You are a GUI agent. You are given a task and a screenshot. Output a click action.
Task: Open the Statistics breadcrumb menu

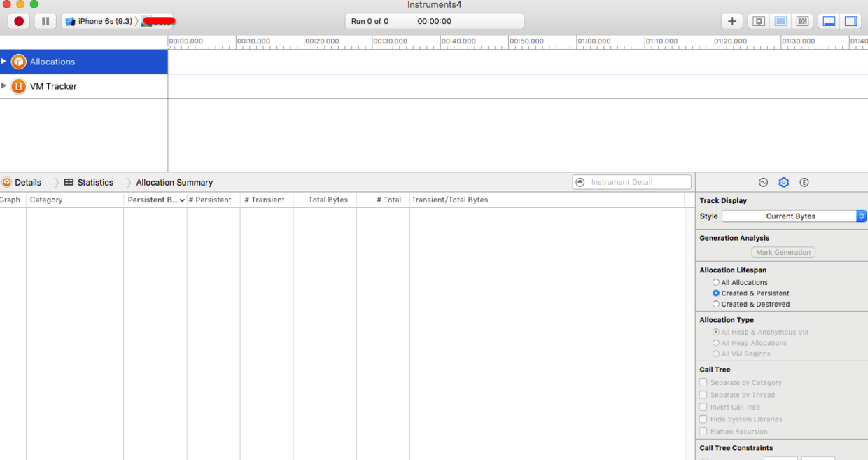[89, 182]
